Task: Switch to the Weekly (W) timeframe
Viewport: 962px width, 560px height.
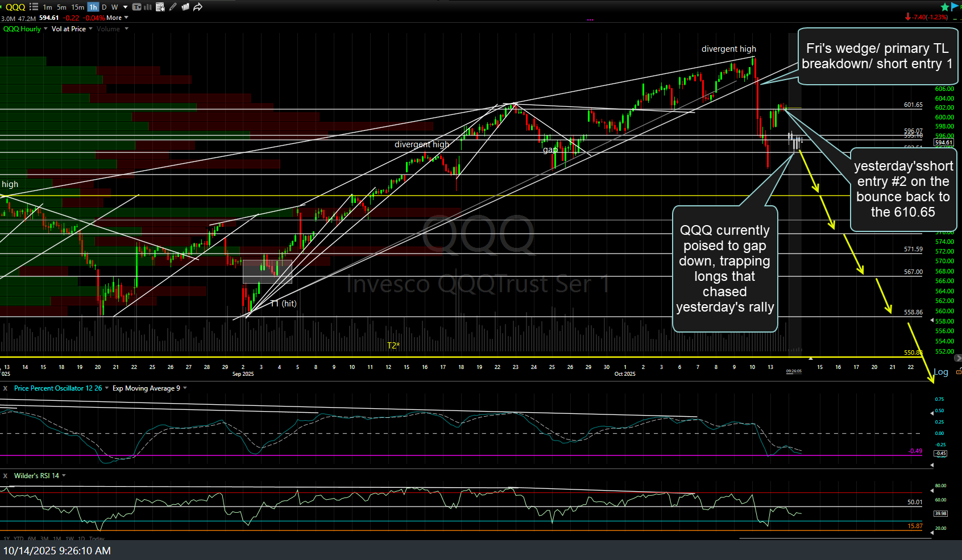Action: [x=114, y=7]
